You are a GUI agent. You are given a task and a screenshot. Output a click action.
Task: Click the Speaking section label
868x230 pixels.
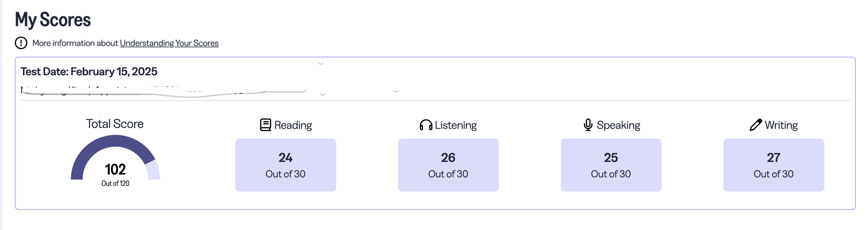click(618, 125)
